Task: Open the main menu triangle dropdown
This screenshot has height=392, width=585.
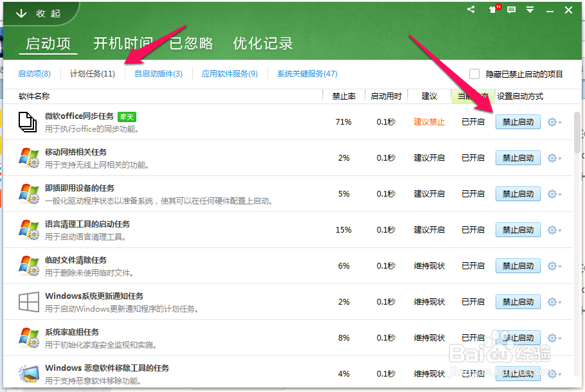Action: [x=528, y=10]
